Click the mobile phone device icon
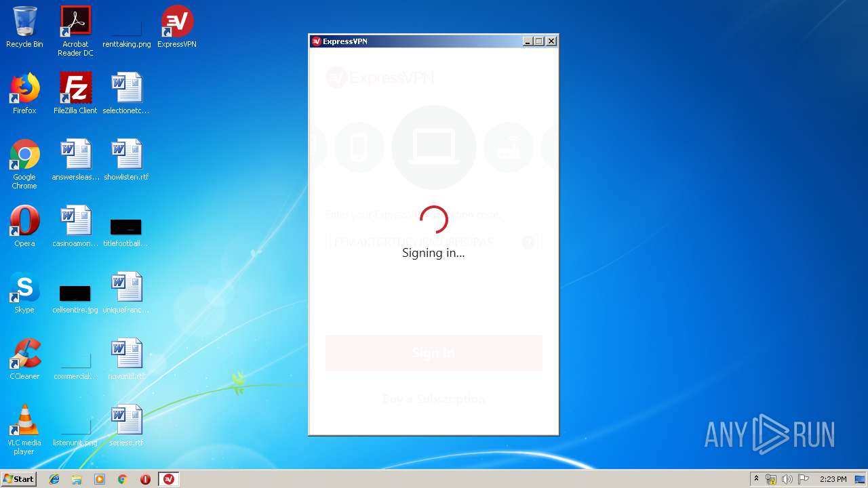Screen dimensions: 868x488 (359, 147)
